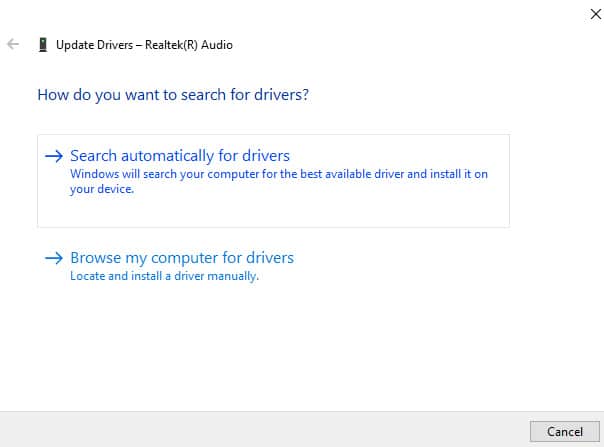
Task: Select "Search automatically for drivers" option
Action: point(180,156)
